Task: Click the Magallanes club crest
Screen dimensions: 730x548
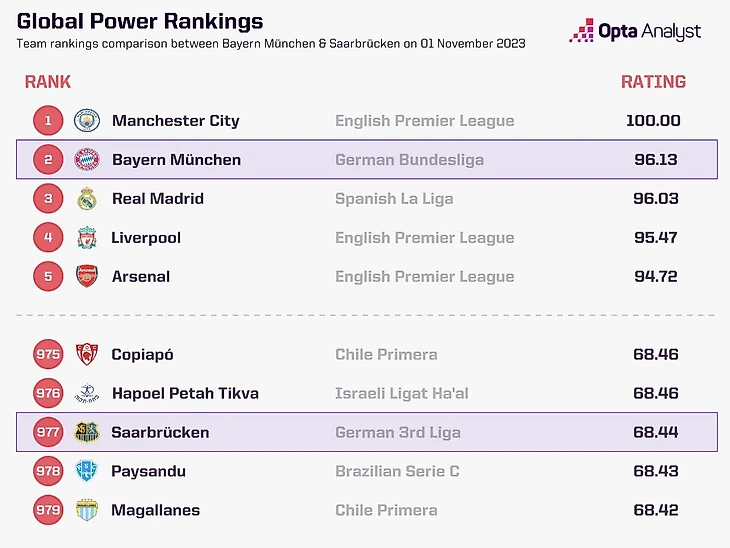Action: pyautogui.click(x=86, y=511)
